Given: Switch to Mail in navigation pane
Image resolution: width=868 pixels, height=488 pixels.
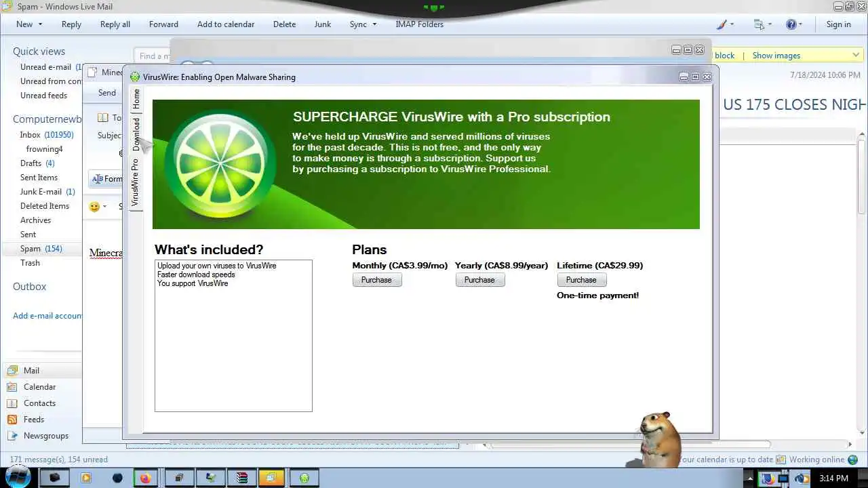Looking at the screenshot, I should point(31,371).
